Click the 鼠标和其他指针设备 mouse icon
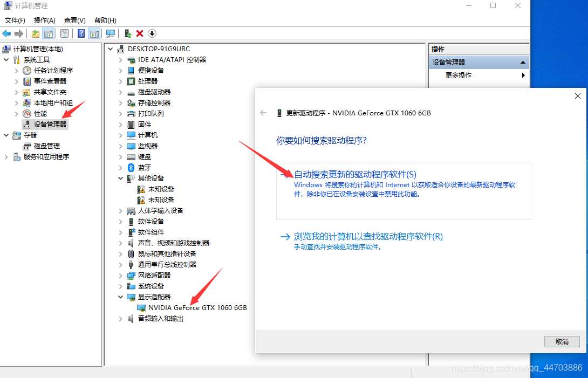588x378 pixels. 131,255
